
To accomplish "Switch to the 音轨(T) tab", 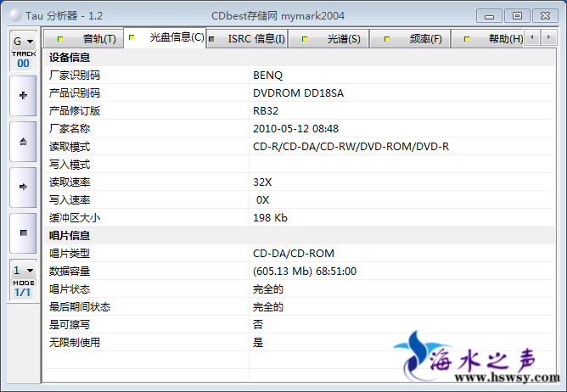I will (x=83, y=39).
